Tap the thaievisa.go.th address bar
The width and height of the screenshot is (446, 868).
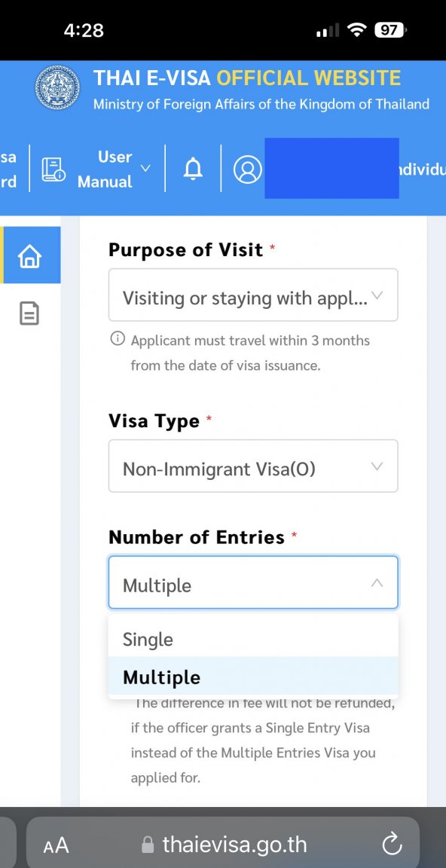[223, 844]
